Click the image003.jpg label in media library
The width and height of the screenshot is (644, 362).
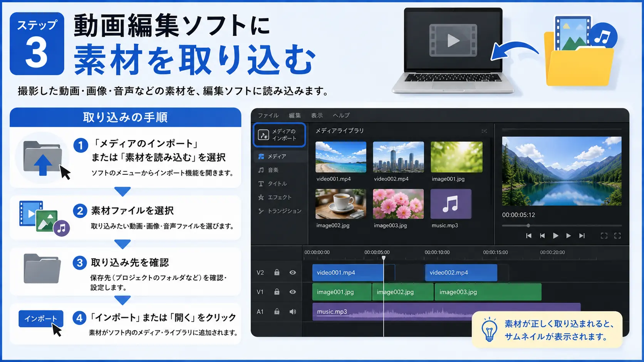[391, 225]
